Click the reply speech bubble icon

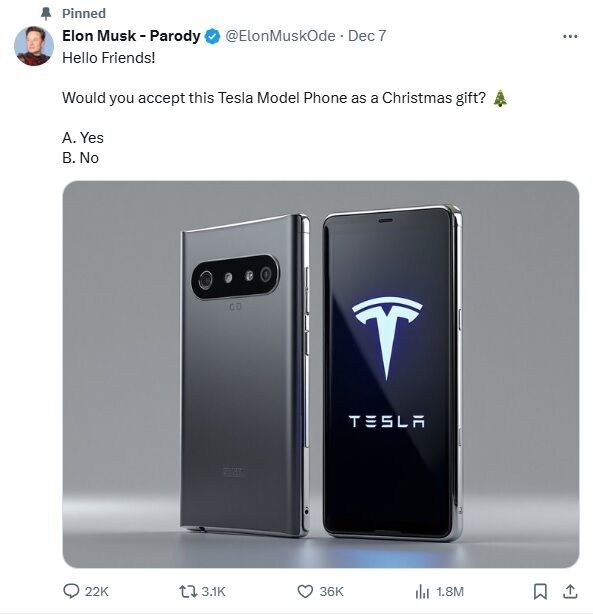[x=71, y=591]
